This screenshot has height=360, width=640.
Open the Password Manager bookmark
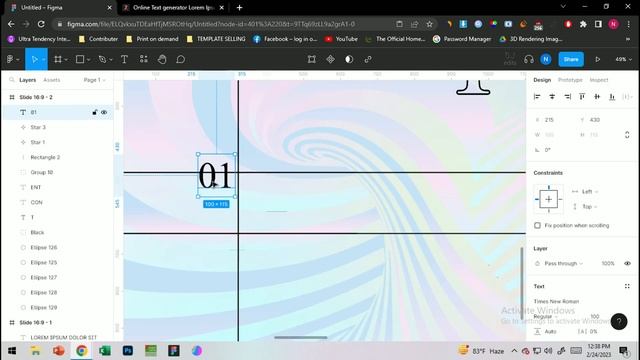462,39
